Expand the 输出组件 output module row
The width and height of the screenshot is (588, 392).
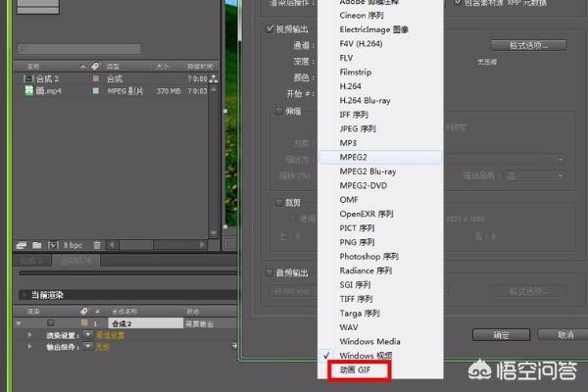pyautogui.click(x=29, y=347)
